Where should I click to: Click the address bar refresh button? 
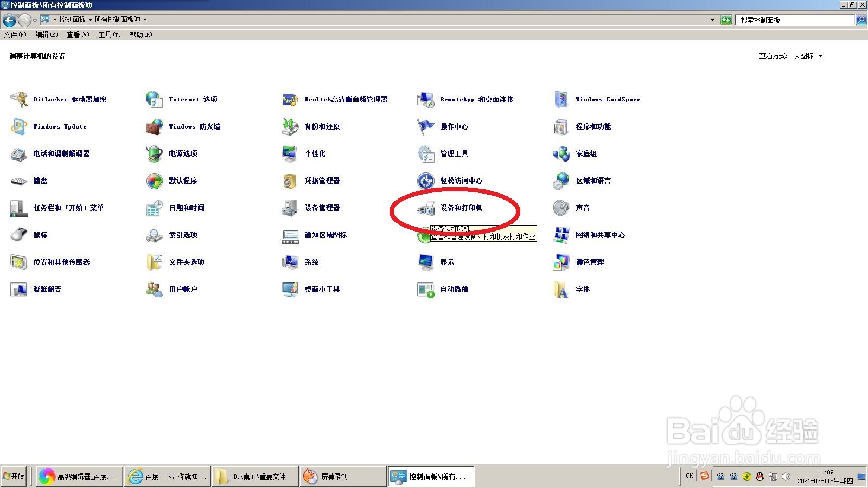tap(726, 20)
